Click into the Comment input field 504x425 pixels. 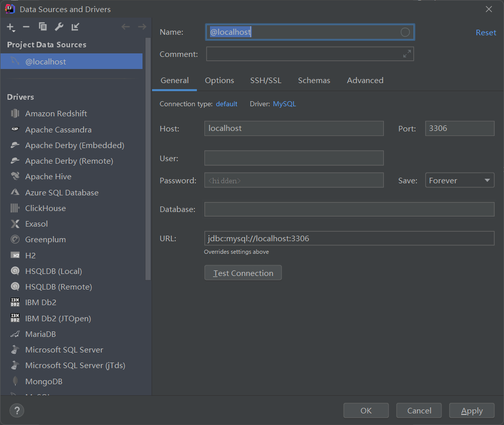[x=310, y=54]
